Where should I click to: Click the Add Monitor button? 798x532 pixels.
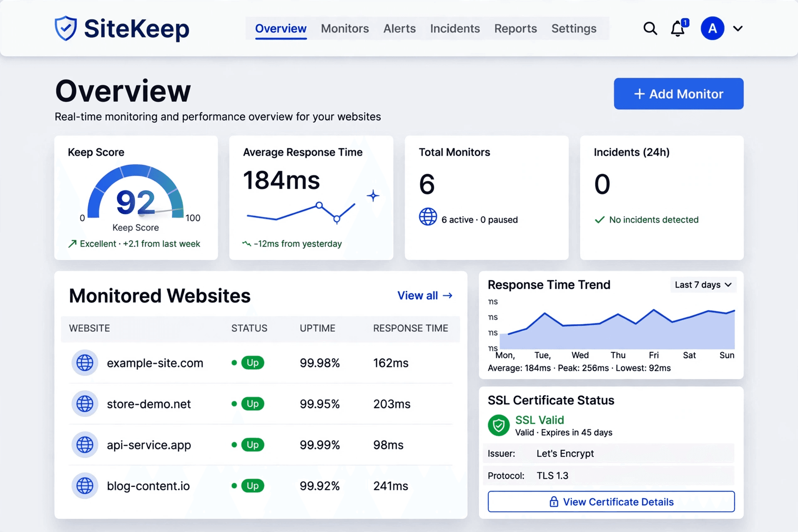coord(678,94)
